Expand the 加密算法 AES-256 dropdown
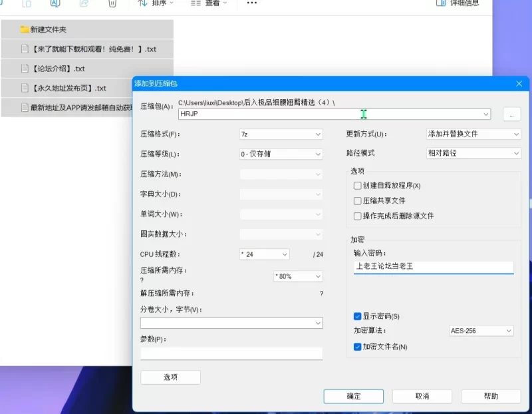The image size is (532, 414). 481,331
